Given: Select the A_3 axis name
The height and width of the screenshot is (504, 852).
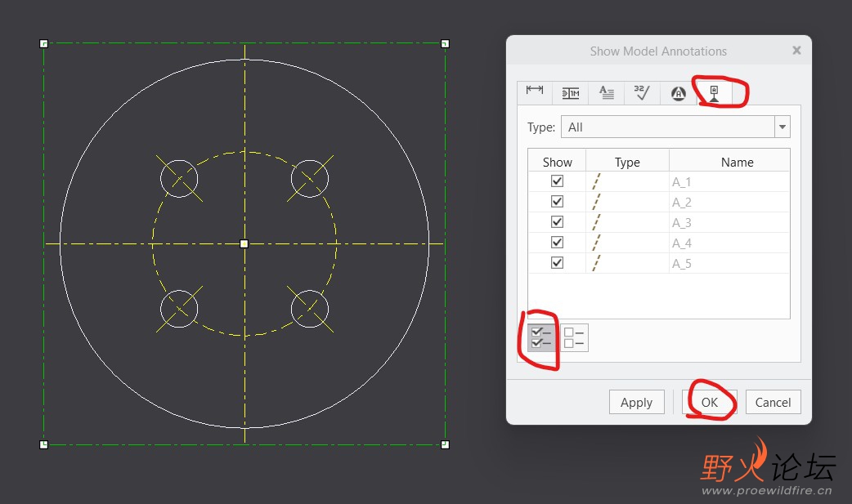Looking at the screenshot, I should (x=681, y=223).
